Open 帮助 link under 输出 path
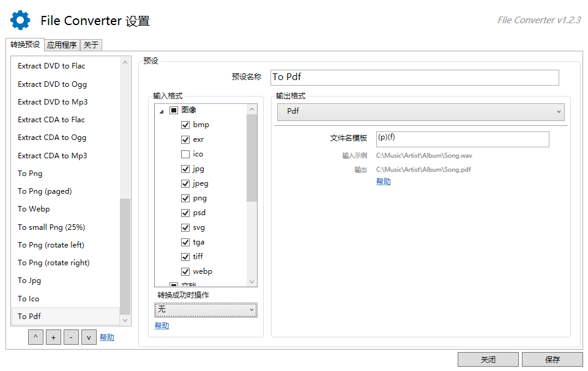This screenshot has height=371, width=588. coord(384,182)
